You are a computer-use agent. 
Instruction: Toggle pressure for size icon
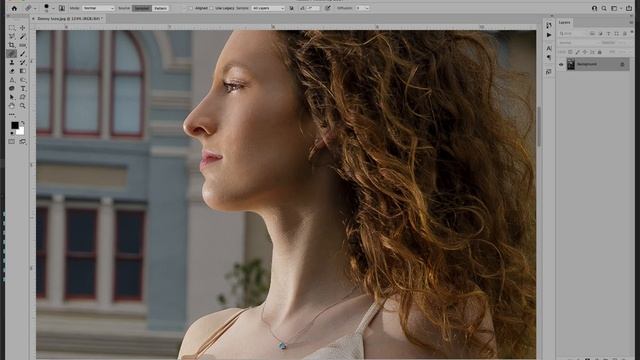coord(328,8)
